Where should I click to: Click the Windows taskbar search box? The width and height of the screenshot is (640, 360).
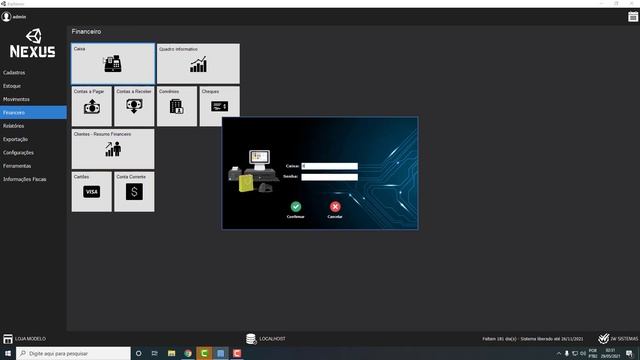[x=73, y=353]
